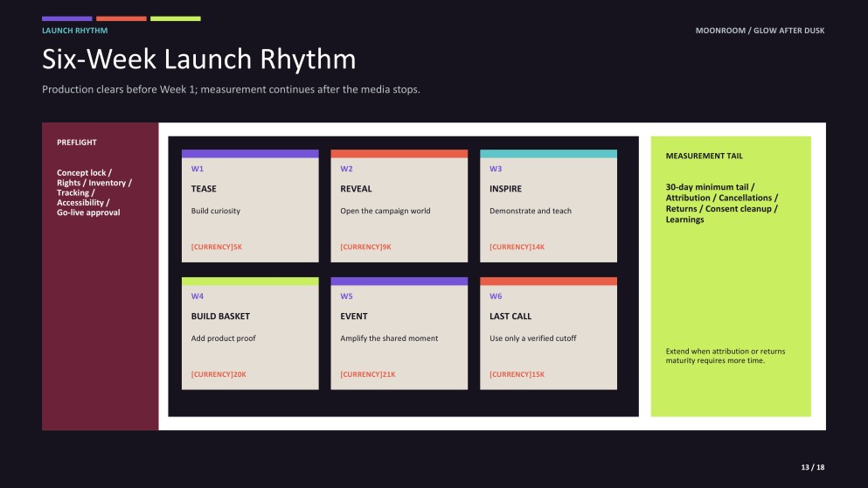Screen dimensions: 868x488
Task: Click the '[CURRENCY]15K' budget value
Action: 517,374
